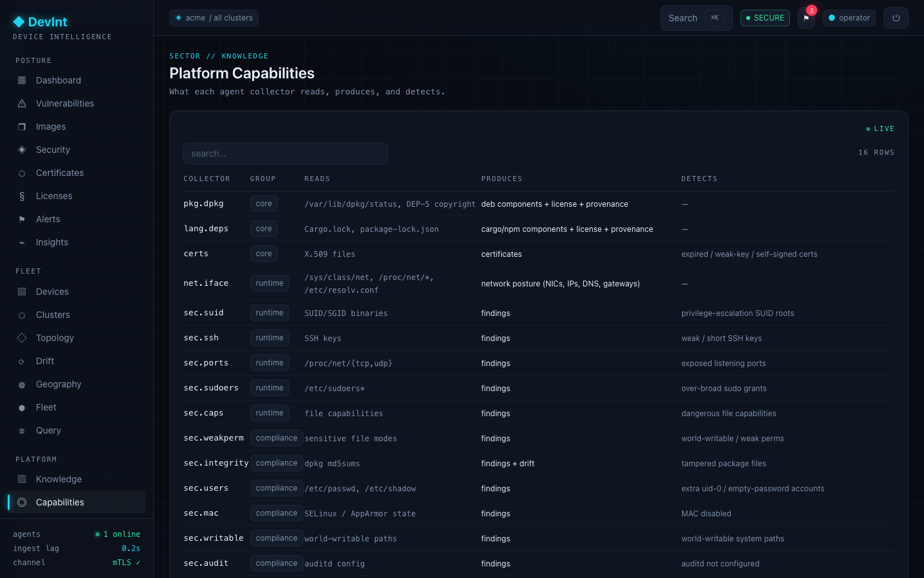This screenshot has width=924, height=578.
Task: Click the Clusters hexagon icon
Action: click(x=22, y=315)
